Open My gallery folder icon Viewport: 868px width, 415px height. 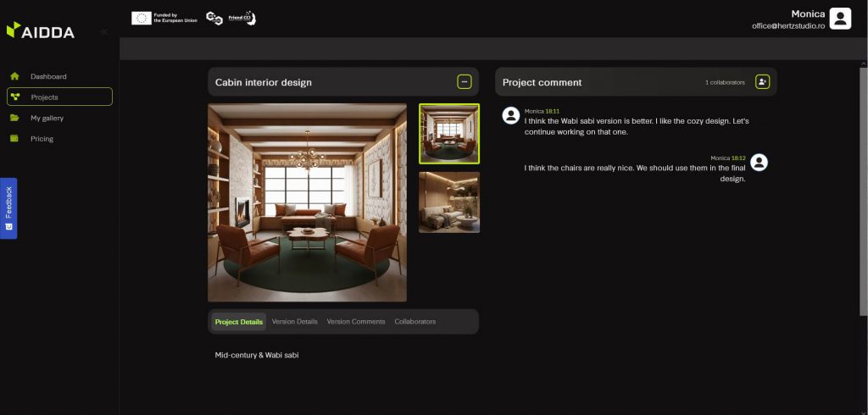tap(14, 118)
